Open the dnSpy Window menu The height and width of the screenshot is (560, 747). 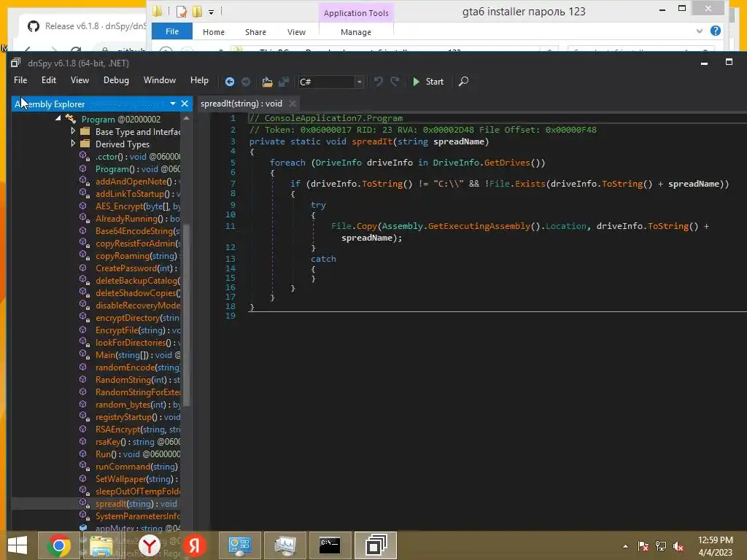[x=160, y=80]
